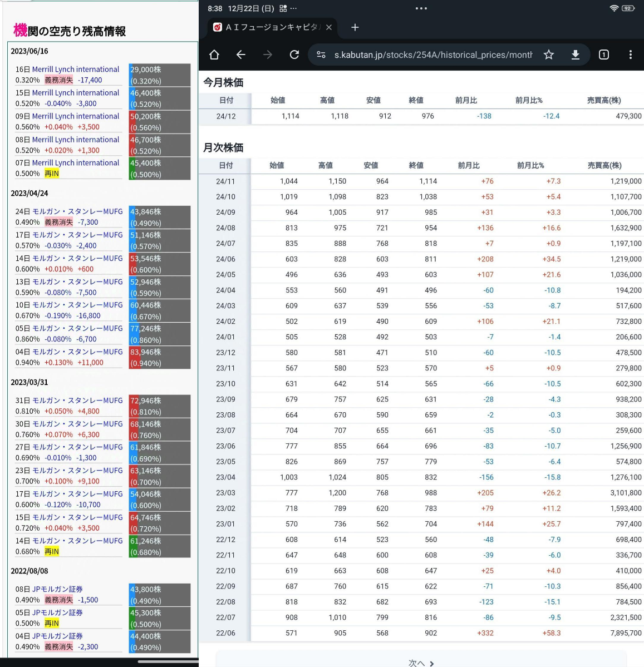Open site info icon in address bar
The height and width of the screenshot is (667, 644).
[x=321, y=55]
